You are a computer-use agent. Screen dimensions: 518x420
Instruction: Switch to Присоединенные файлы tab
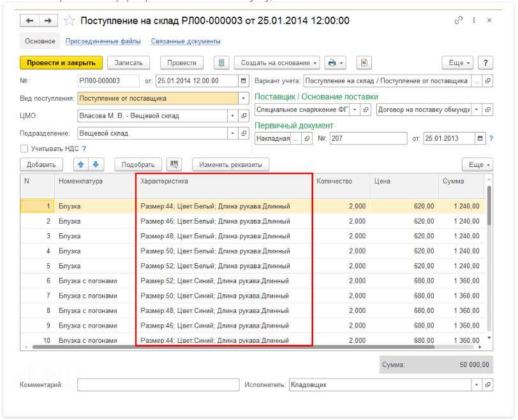tap(103, 41)
